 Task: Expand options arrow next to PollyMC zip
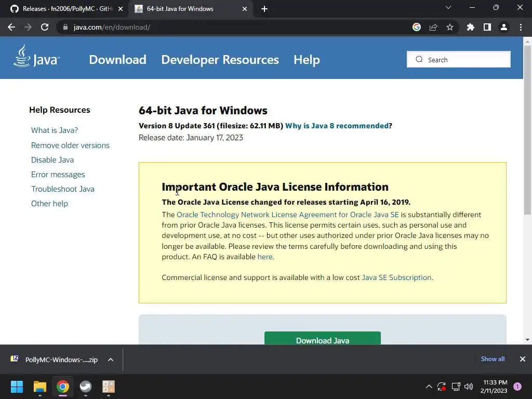[x=111, y=360]
